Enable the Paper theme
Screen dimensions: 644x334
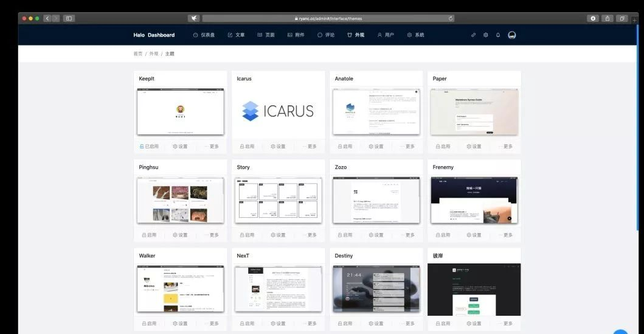coord(443,146)
